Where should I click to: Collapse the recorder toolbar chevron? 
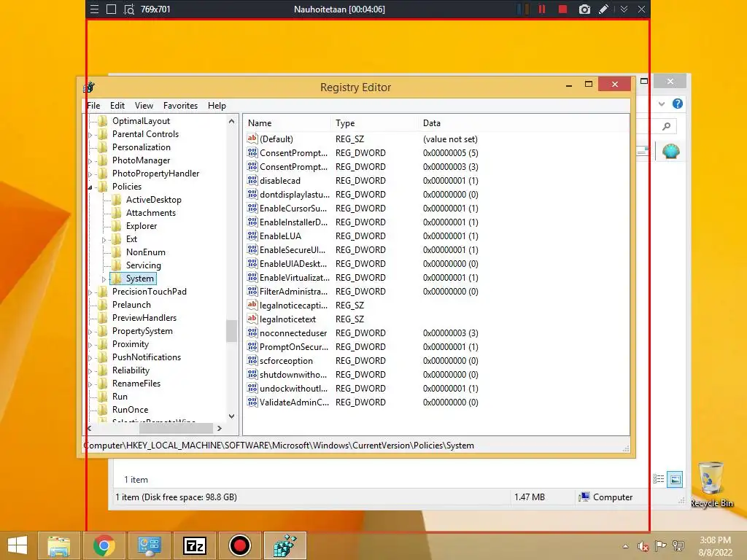point(624,9)
